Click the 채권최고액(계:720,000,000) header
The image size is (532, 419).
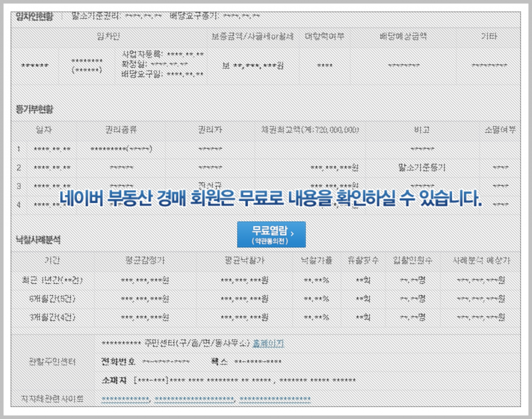point(310,130)
